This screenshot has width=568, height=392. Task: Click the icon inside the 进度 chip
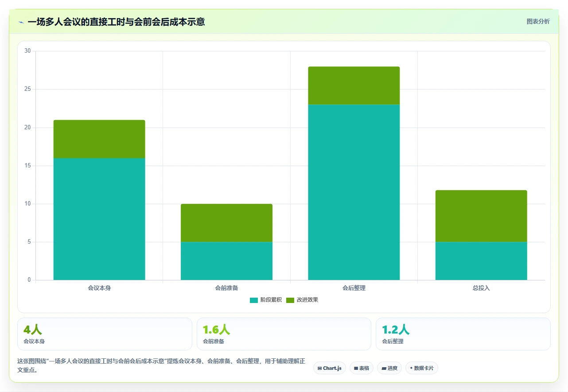(x=384, y=369)
